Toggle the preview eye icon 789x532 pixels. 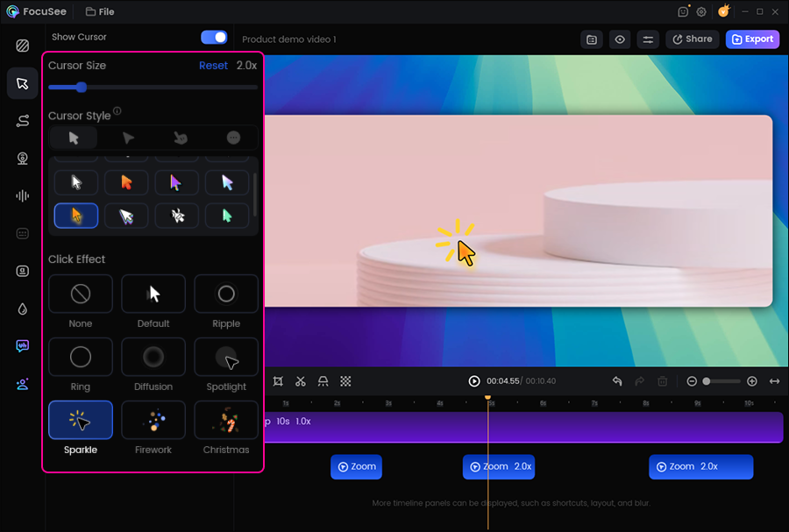620,39
